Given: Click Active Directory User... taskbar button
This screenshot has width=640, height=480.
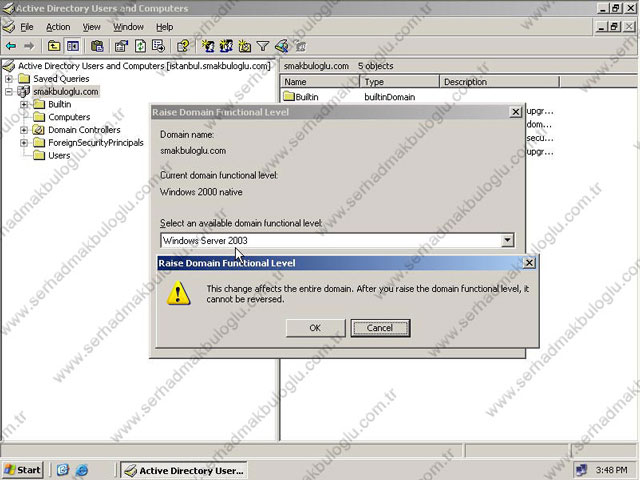Looking at the screenshot, I should pos(184,470).
